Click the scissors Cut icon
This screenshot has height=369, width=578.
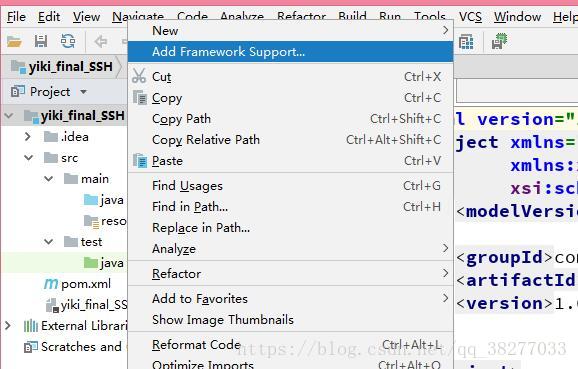tap(139, 76)
